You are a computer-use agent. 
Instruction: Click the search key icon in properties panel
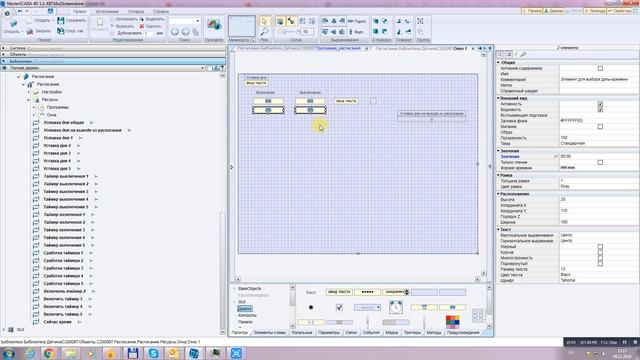[523, 54]
